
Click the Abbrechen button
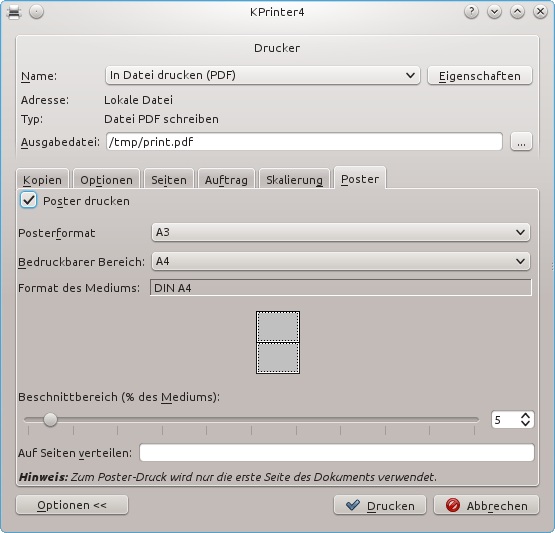point(486,506)
